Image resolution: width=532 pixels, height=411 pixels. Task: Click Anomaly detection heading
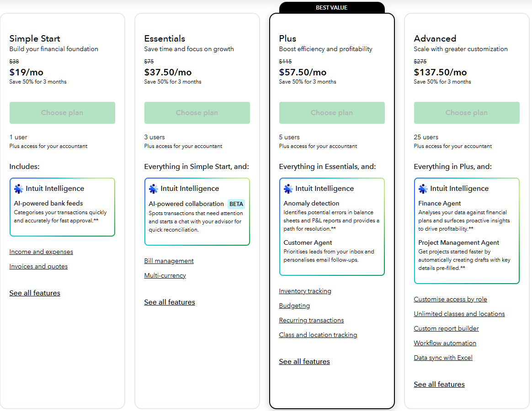pyautogui.click(x=311, y=203)
